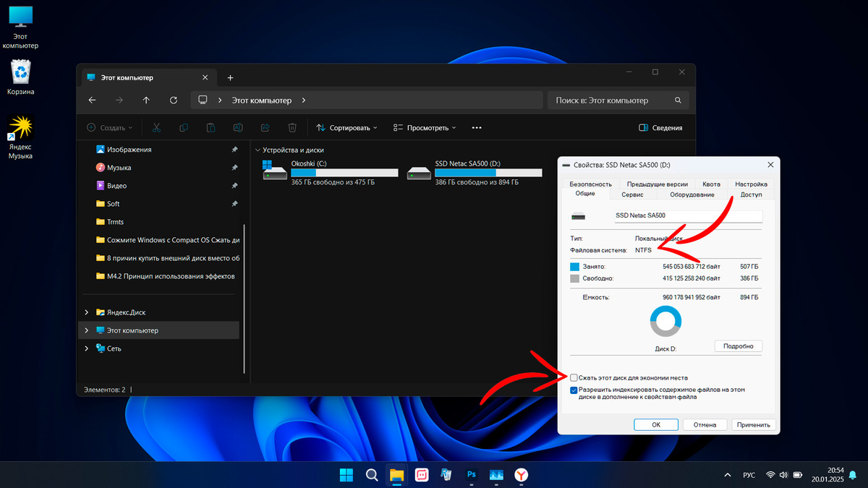Open the Soft folder in navigation pane
This screenshot has width=868, height=488.
[x=113, y=204]
